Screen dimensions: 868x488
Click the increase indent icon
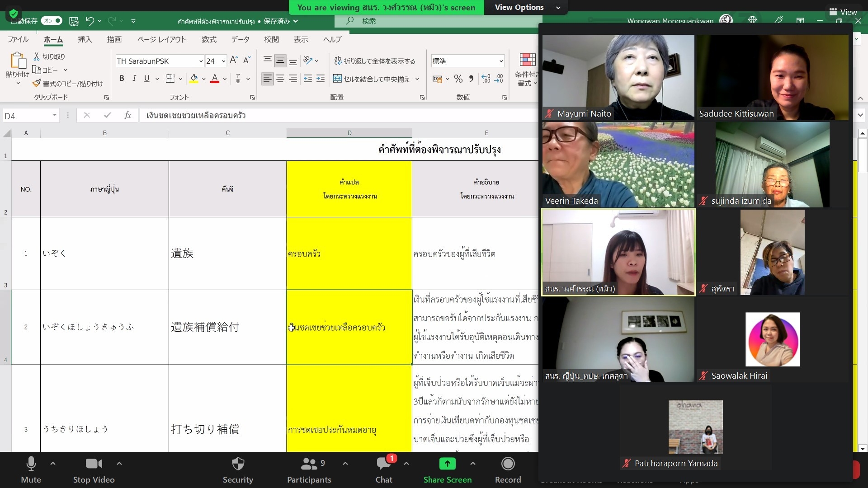[x=321, y=79]
